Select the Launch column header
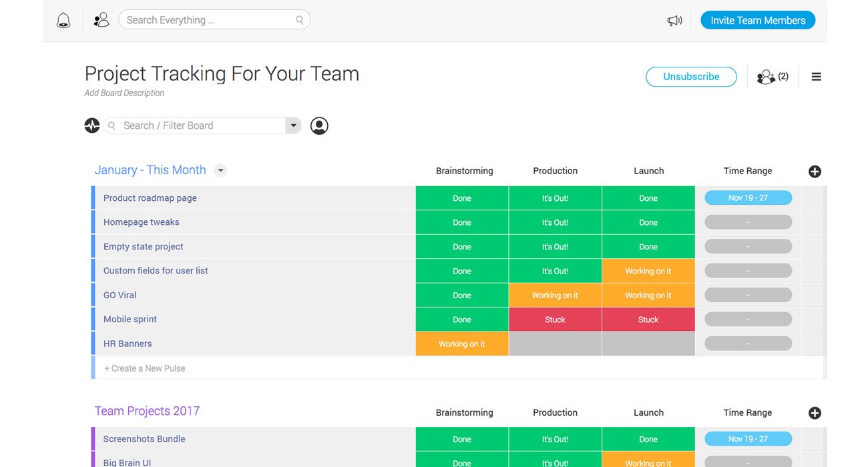This screenshot has height=467, width=868. pyautogui.click(x=648, y=170)
